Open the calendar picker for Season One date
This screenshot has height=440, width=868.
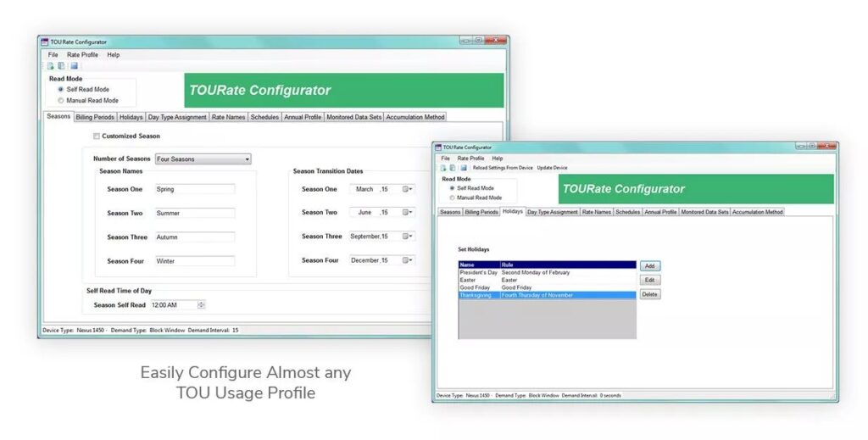tap(408, 189)
